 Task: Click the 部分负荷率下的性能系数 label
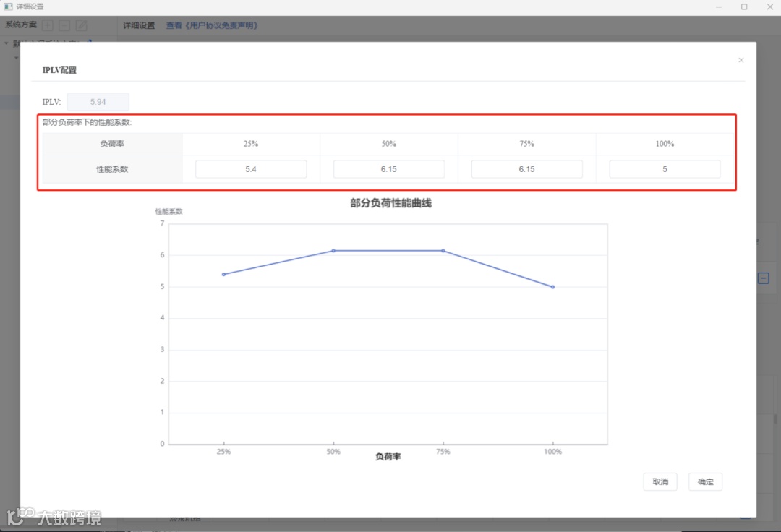point(88,122)
